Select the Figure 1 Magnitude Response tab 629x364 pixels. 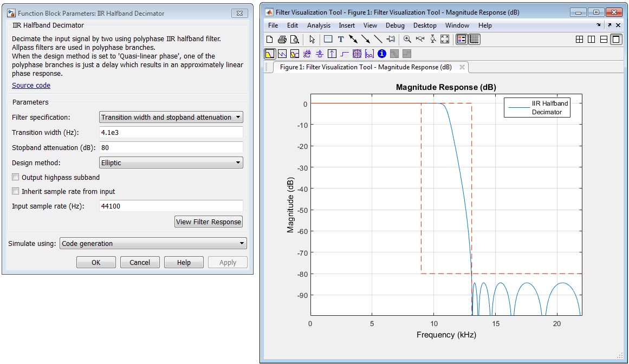click(366, 67)
